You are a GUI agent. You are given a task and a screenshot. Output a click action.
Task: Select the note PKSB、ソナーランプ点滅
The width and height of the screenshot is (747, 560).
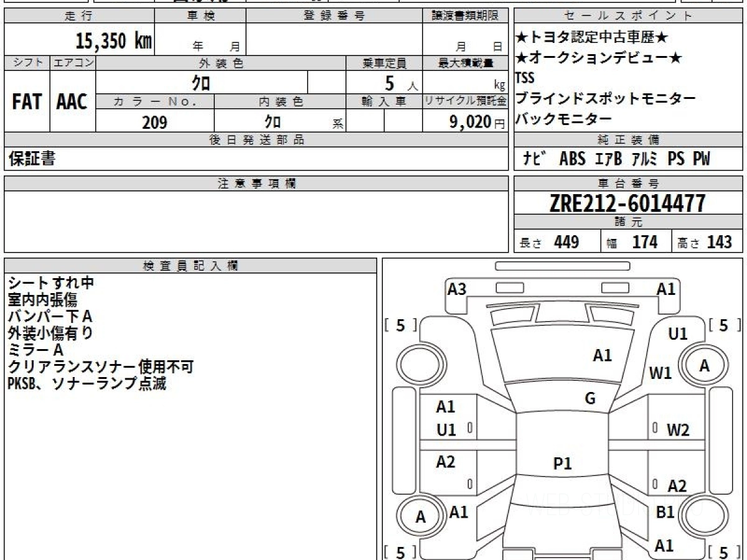click(87, 384)
